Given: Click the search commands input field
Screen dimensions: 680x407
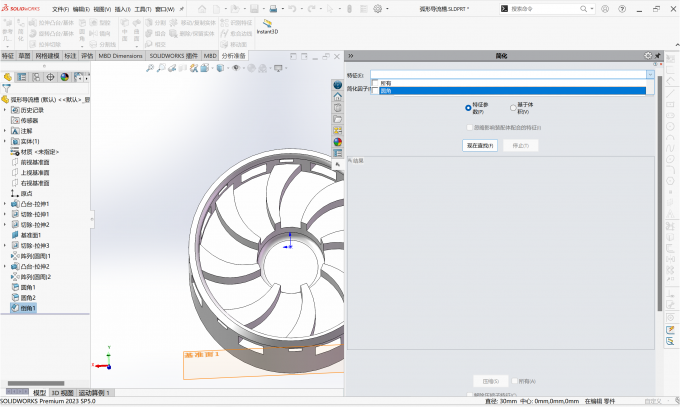Looking at the screenshot, I should click(543, 9).
